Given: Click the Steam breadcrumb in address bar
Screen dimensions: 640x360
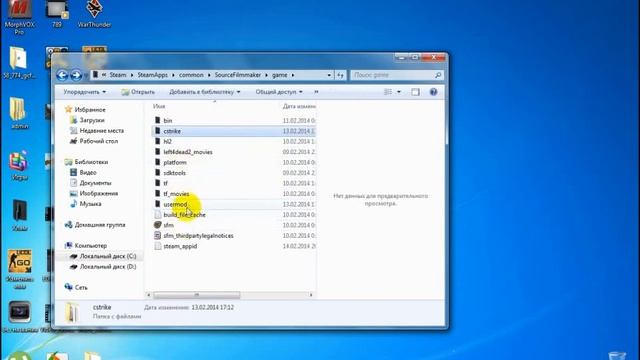Looking at the screenshot, I should [x=118, y=75].
